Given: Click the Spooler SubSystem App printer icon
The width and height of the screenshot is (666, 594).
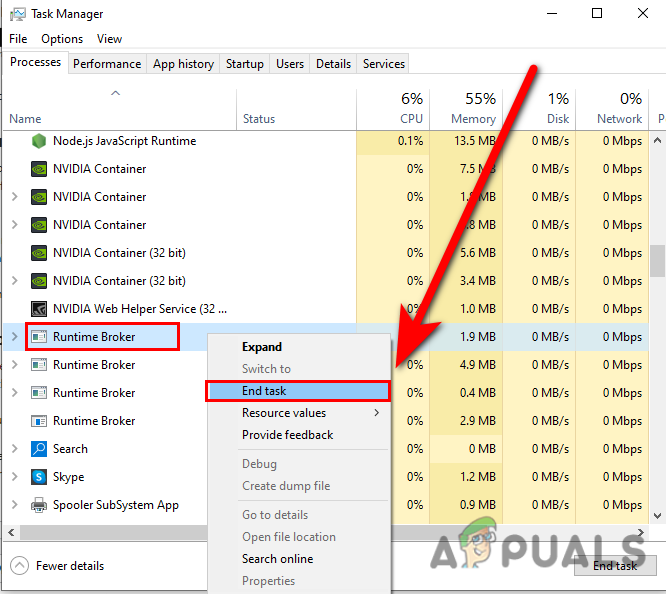Looking at the screenshot, I should tap(39, 505).
